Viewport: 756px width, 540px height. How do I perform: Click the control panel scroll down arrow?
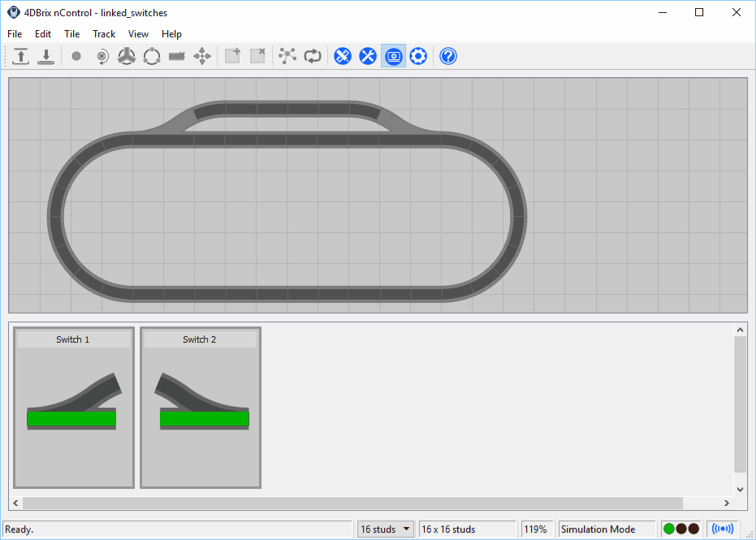740,490
